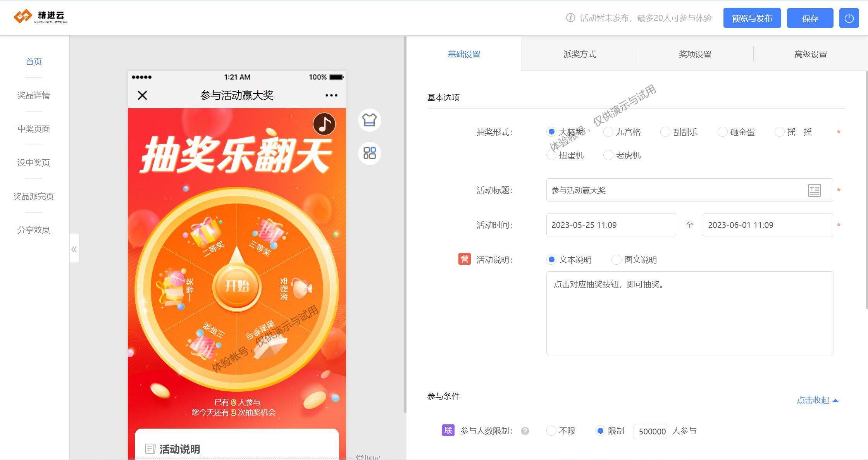This screenshot has width=868, height=460.
Task: Click 活动说明 document icon in preview
Action: (150, 449)
